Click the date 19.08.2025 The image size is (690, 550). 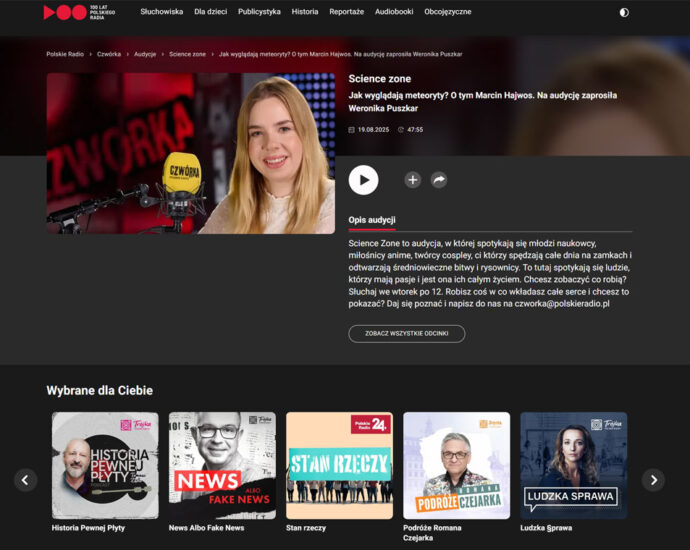click(x=373, y=130)
